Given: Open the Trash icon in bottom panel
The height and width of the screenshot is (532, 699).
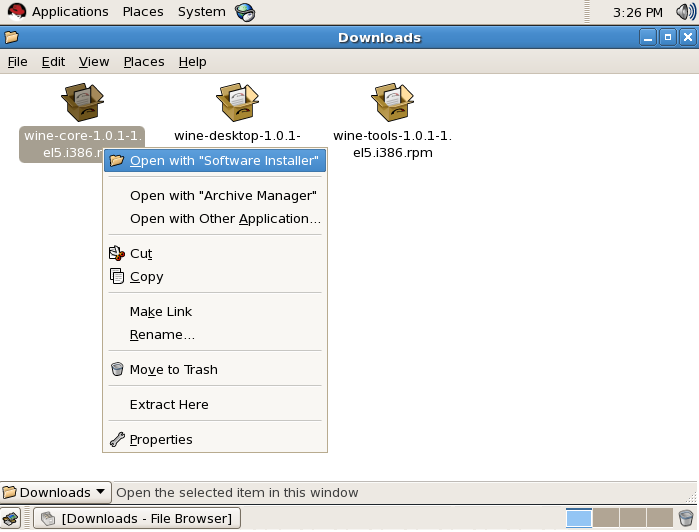Looking at the screenshot, I should tap(686, 518).
